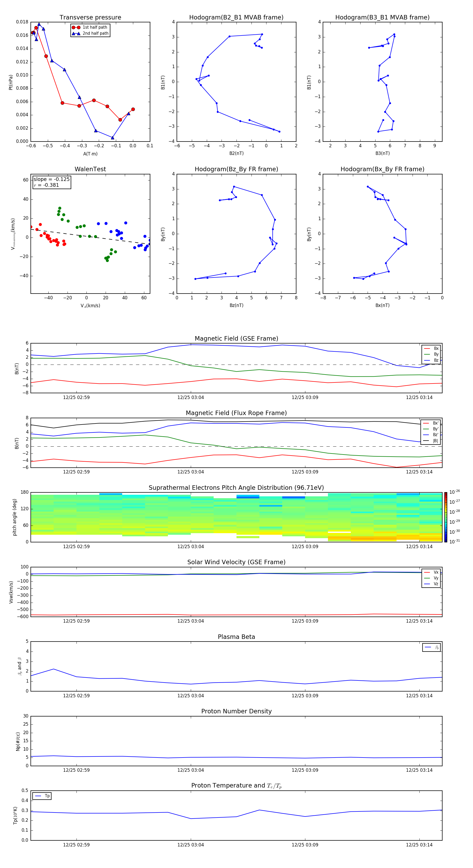Click the Hodogram(Bx_By FR frame) title
Viewport: 473px width, 868px height.
(x=382, y=169)
